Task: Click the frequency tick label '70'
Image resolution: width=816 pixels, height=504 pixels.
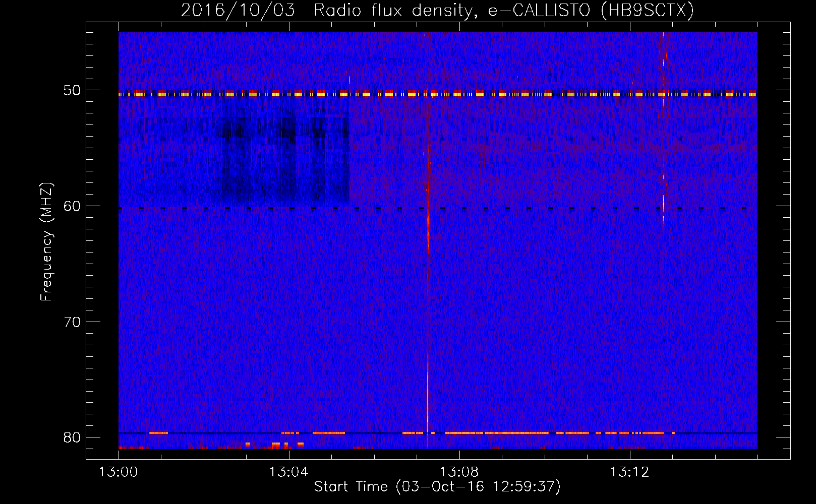Action: 72,322
